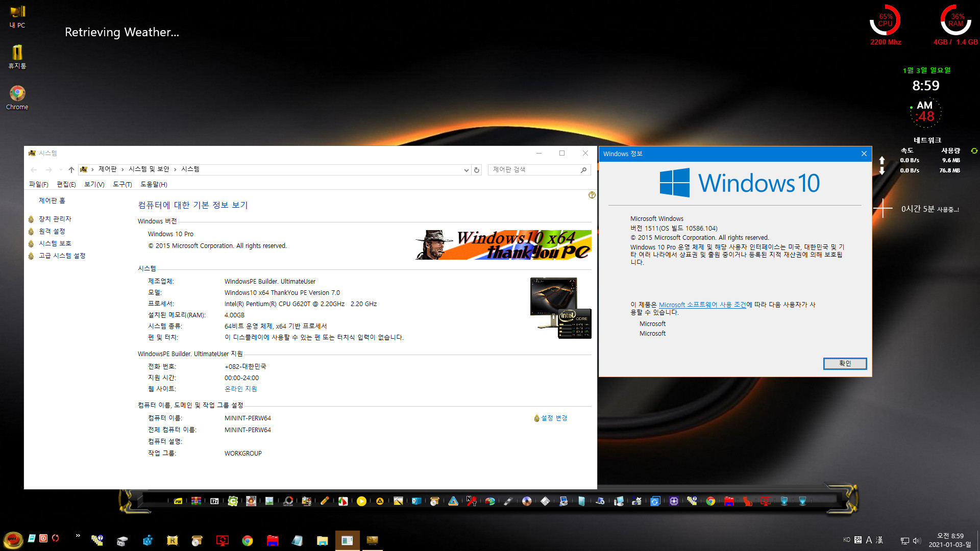Open the blue sync-arrows icon in dock

(x=655, y=501)
